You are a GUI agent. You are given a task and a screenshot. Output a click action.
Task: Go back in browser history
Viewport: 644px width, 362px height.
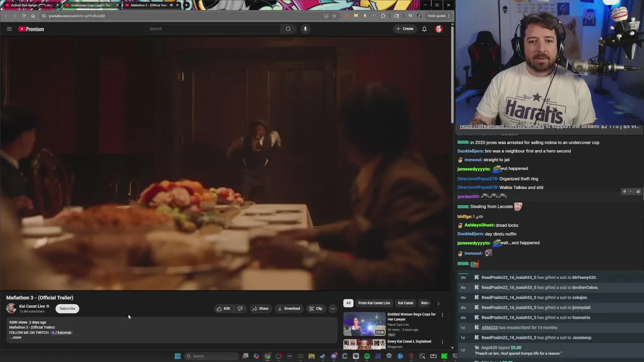[6, 16]
